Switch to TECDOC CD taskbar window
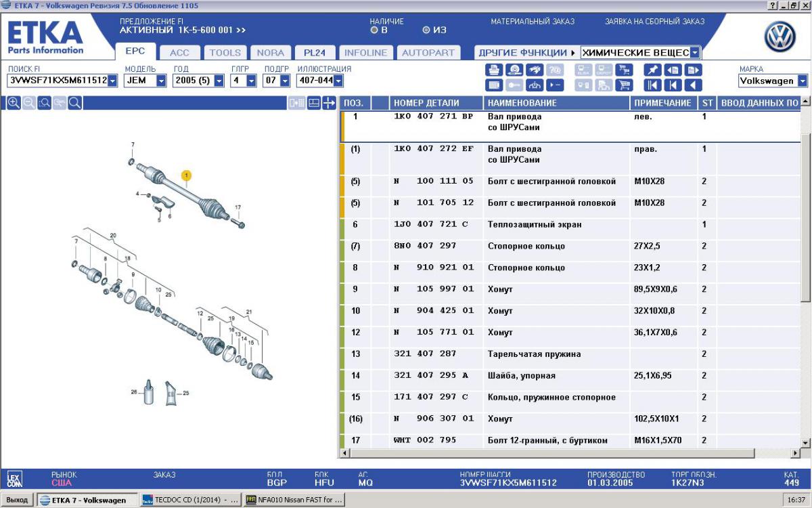812x508 pixels. coord(191,501)
